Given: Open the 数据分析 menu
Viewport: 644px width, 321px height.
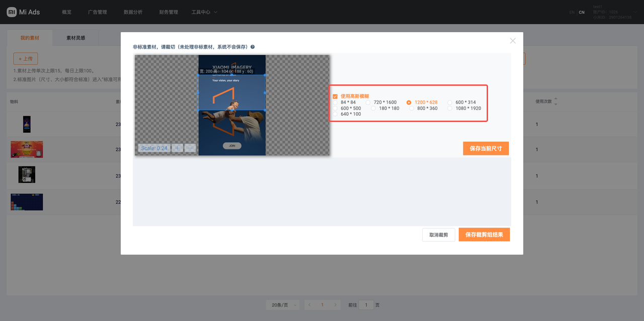Looking at the screenshot, I should [x=133, y=12].
